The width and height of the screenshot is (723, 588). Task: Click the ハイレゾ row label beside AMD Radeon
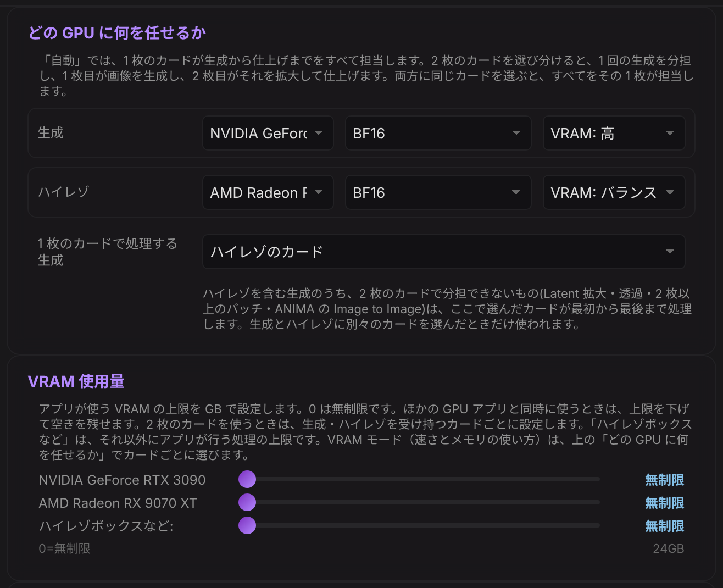point(63,192)
